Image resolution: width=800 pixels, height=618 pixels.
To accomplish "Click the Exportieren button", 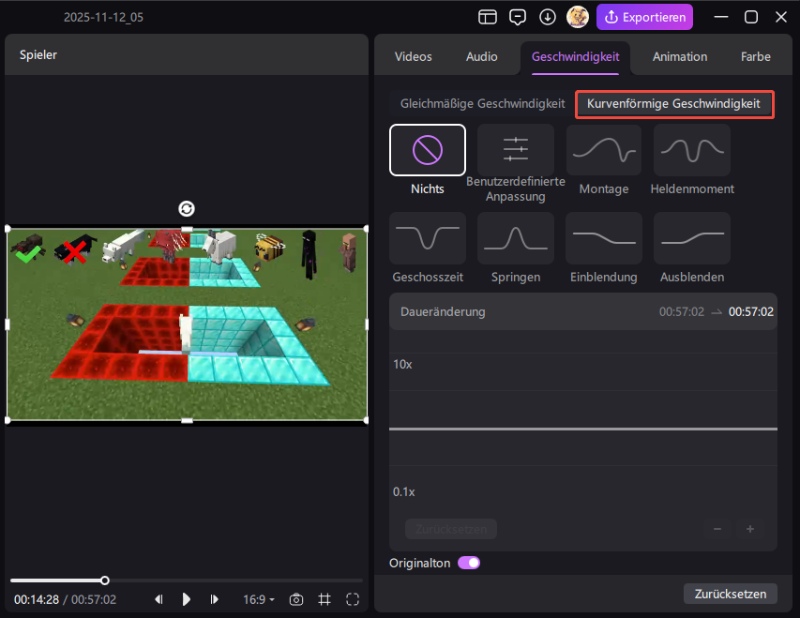I will point(644,17).
